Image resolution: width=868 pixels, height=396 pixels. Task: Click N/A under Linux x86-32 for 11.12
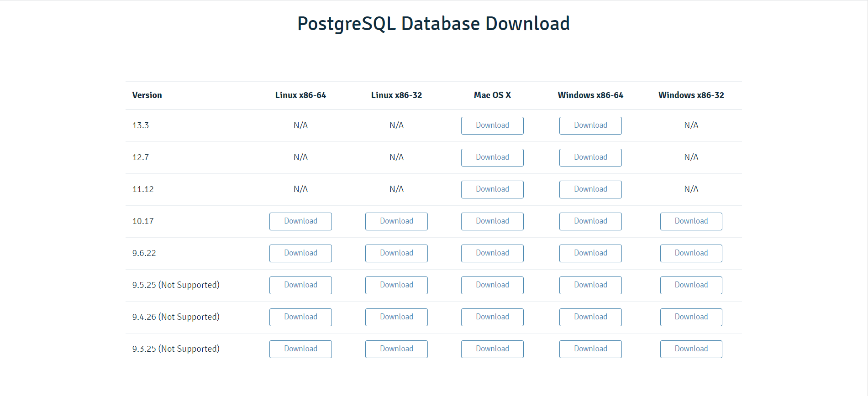[396, 189]
